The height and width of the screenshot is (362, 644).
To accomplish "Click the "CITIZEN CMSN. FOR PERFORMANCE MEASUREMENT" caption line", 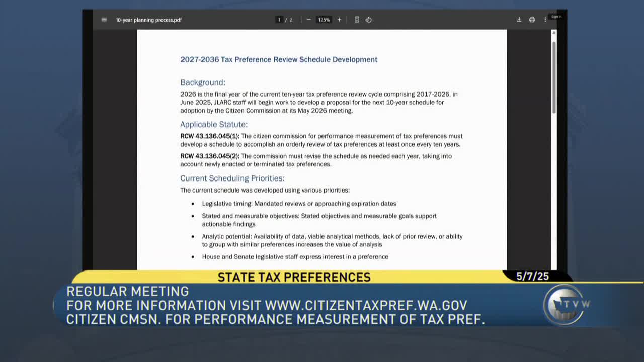I will coord(276,319).
